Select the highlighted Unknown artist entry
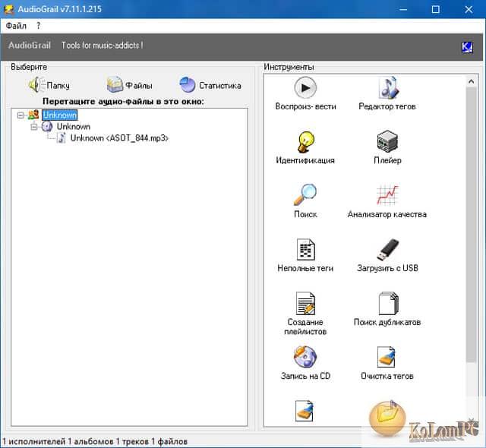The height and width of the screenshot is (448, 486). coord(59,115)
